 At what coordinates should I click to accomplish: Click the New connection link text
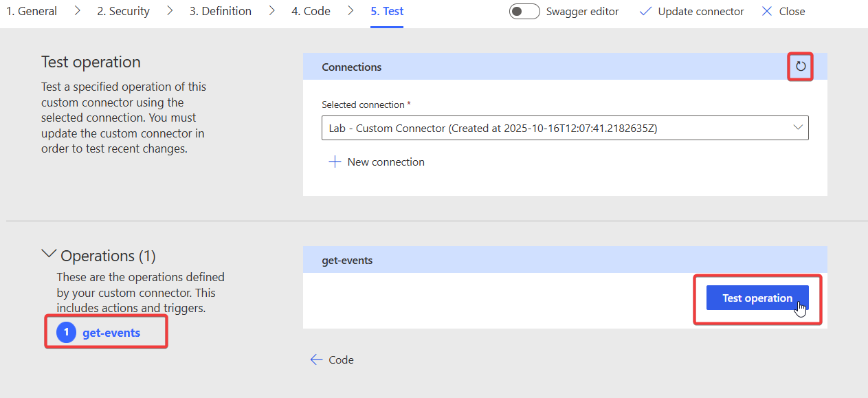point(386,162)
